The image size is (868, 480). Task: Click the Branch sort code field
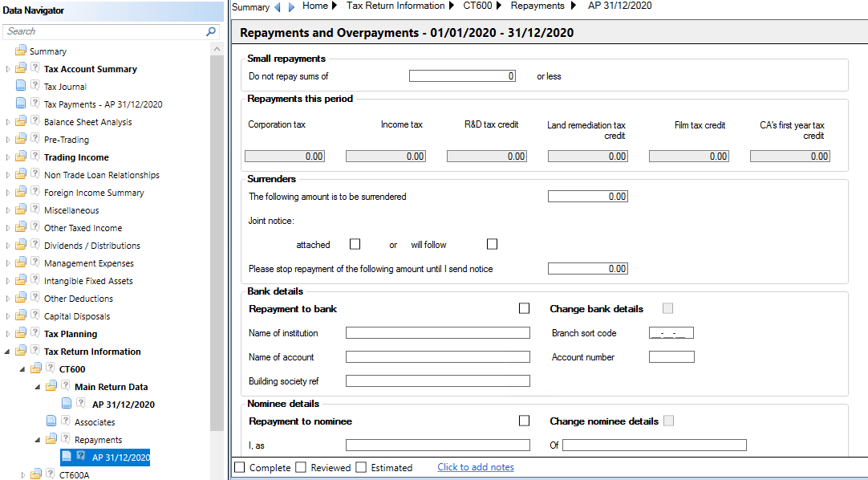click(x=671, y=333)
